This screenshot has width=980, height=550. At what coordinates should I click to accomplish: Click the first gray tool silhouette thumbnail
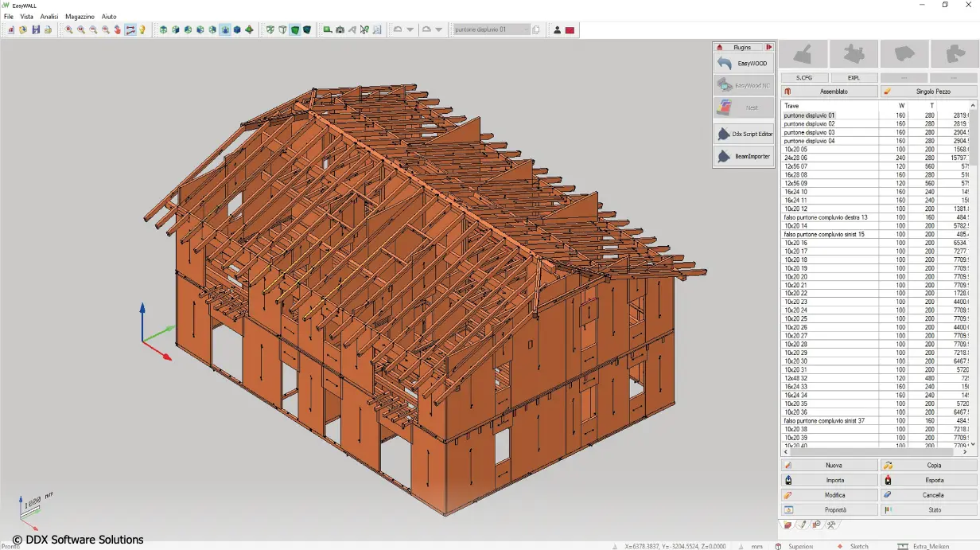tap(803, 54)
